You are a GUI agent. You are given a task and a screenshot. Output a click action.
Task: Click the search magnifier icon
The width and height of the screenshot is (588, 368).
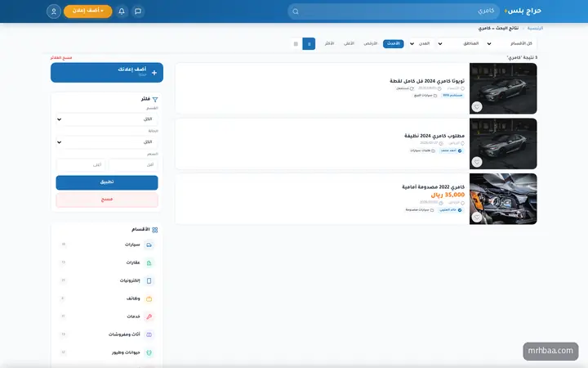pos(296,11)
